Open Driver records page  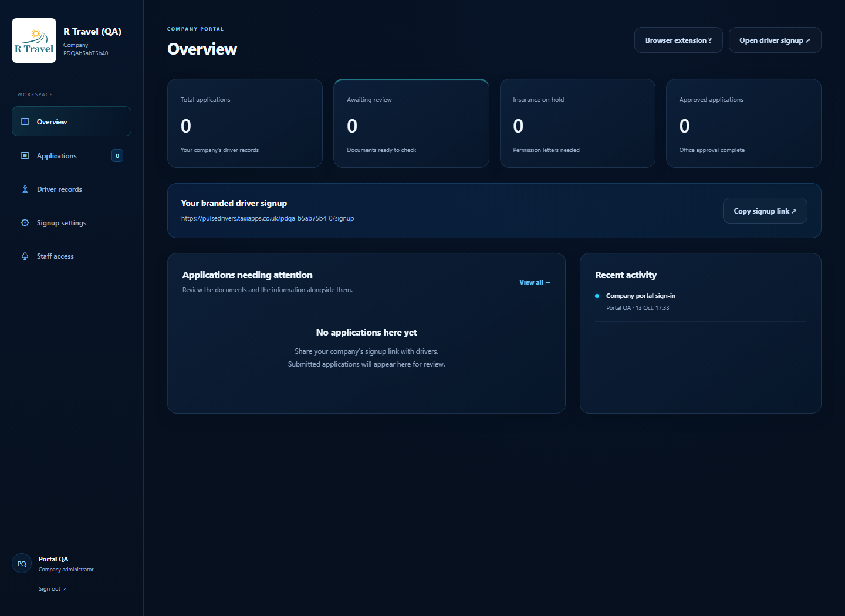coord(72,189)
